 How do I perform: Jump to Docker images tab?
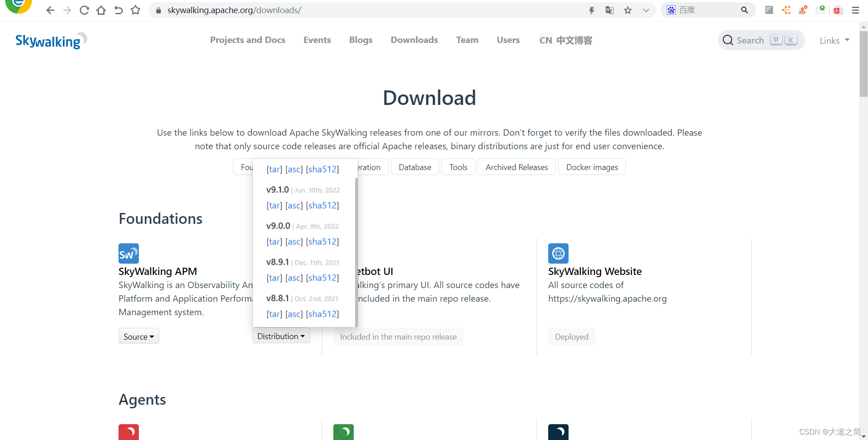pyautogui.click(x=592, y=167)
